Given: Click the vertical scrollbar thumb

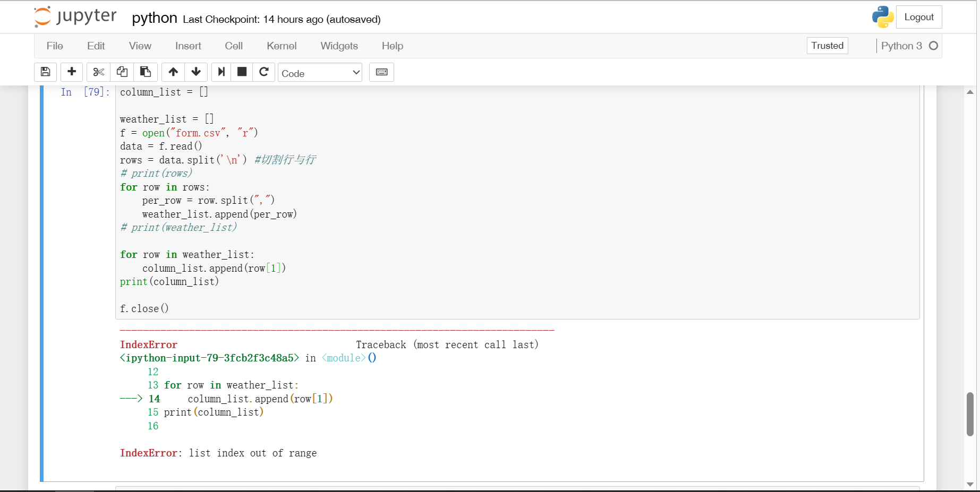Looking at the screenshot, I should click(x=970, y=414).
